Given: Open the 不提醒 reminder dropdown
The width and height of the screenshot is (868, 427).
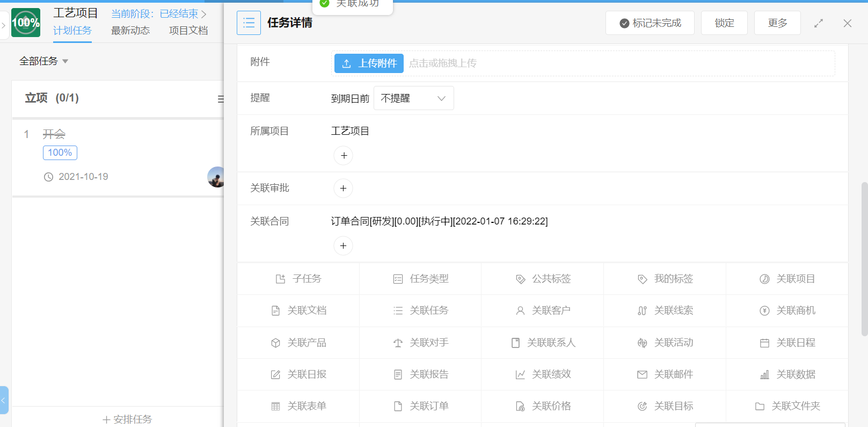Looking at the screenshot, I should [413, 98].
